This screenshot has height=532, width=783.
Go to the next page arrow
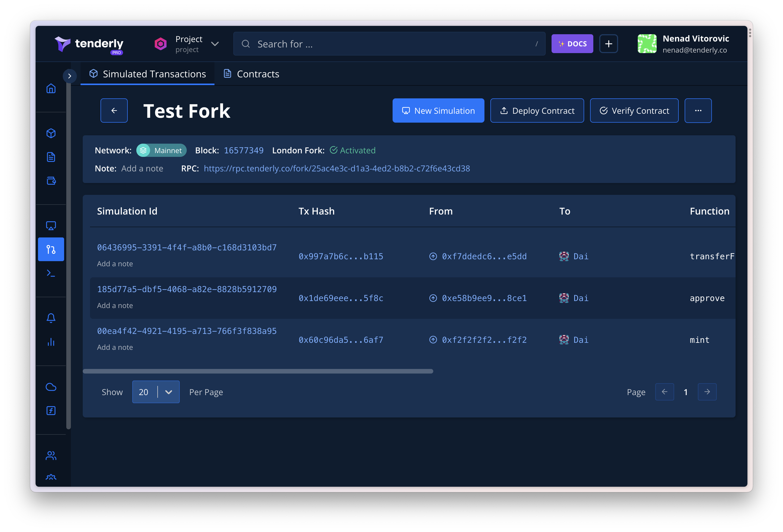707,392
